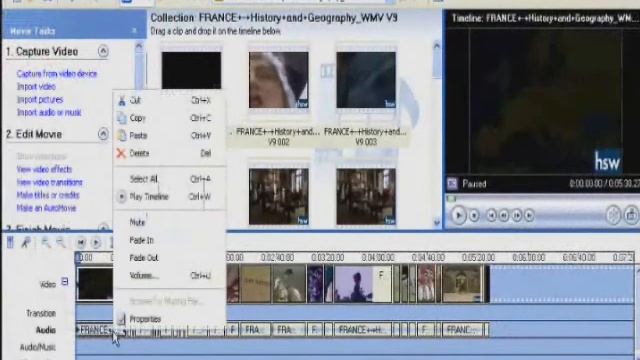Collapse the Edit Movie section
Screen dimensions: 640x360
tap(103, 133)
